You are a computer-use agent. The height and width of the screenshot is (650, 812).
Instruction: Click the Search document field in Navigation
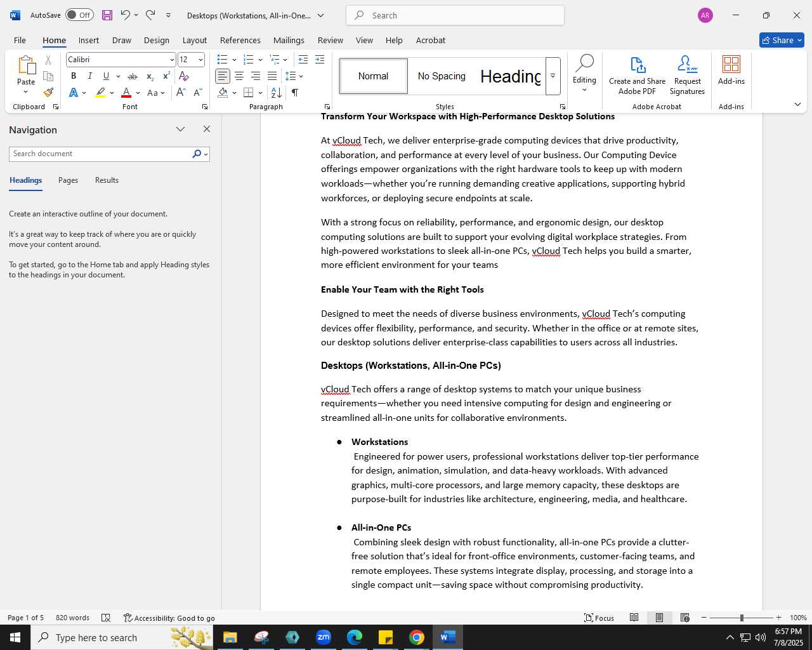100,154
